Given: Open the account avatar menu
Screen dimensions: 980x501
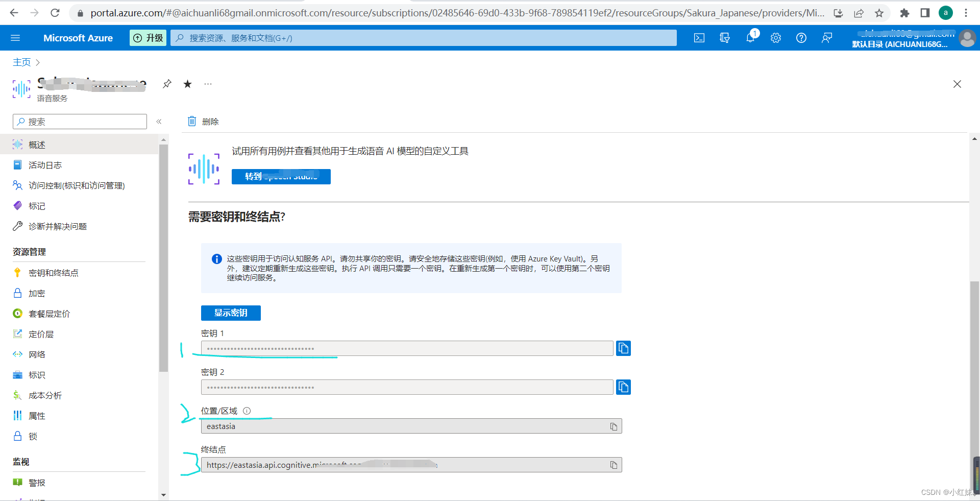Looking at the screenshot, I should tap(967, 37).
